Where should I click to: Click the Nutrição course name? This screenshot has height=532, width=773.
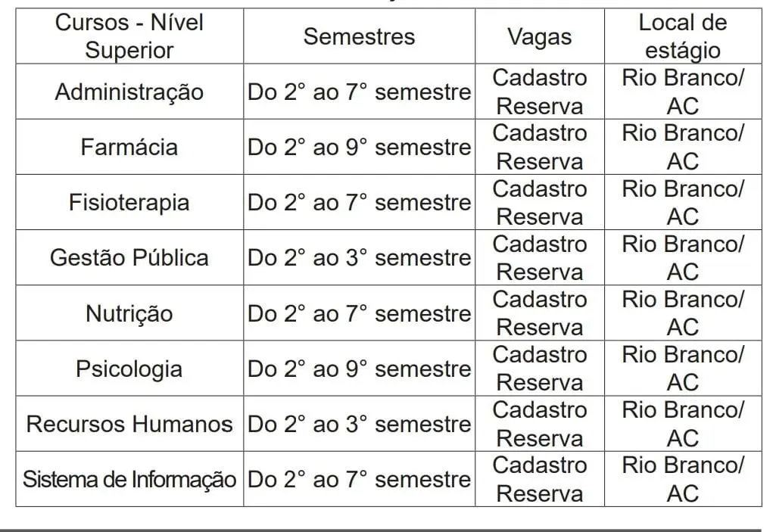(129, 313)
